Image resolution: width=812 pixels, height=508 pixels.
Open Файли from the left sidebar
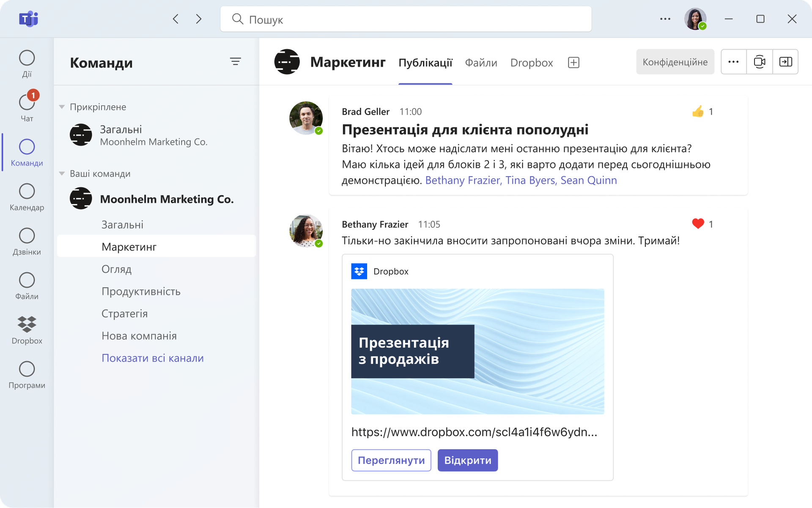27,284
